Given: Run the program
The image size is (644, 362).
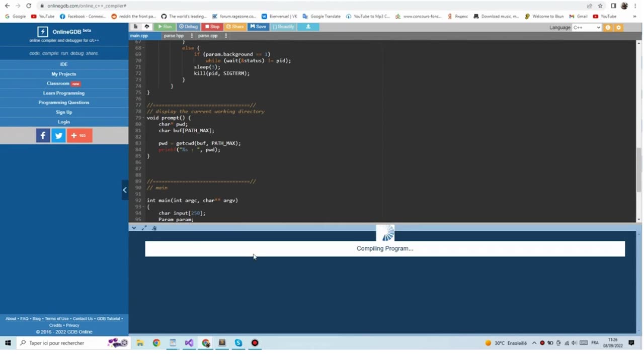Looking at the screenshot, I should pos(165,27).
